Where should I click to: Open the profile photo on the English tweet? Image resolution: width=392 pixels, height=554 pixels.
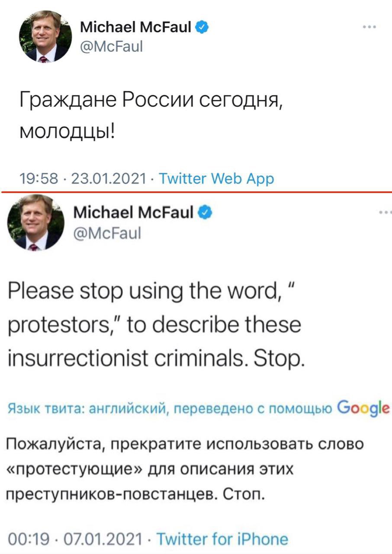tap(35, 222)
